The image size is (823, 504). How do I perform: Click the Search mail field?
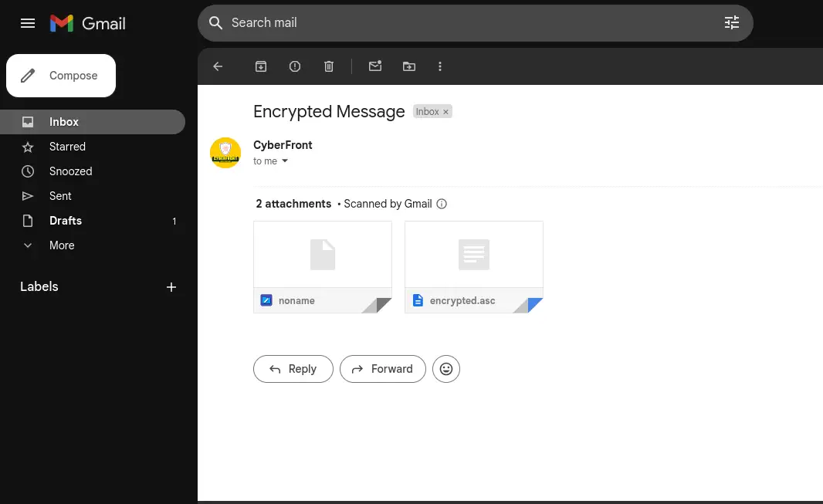(x=463, y=23)
